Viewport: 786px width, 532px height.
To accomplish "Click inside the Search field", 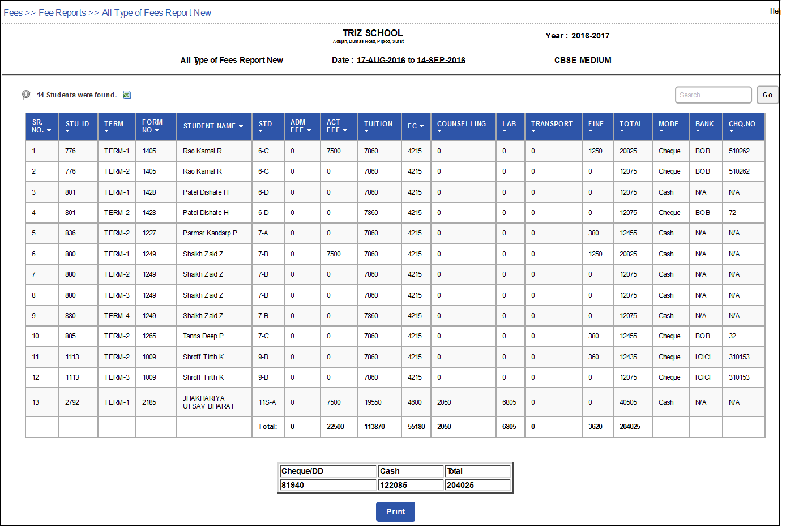I will point(713,95).
